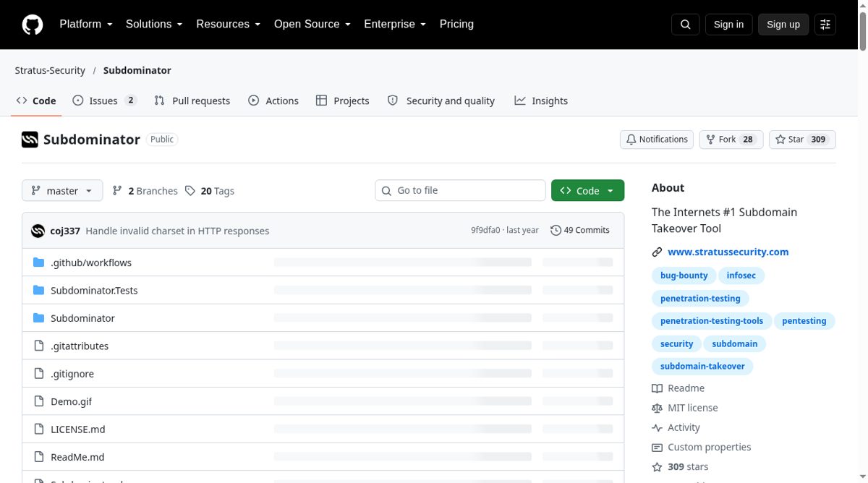Open the .github/workflows folder icon

(39, 262)
